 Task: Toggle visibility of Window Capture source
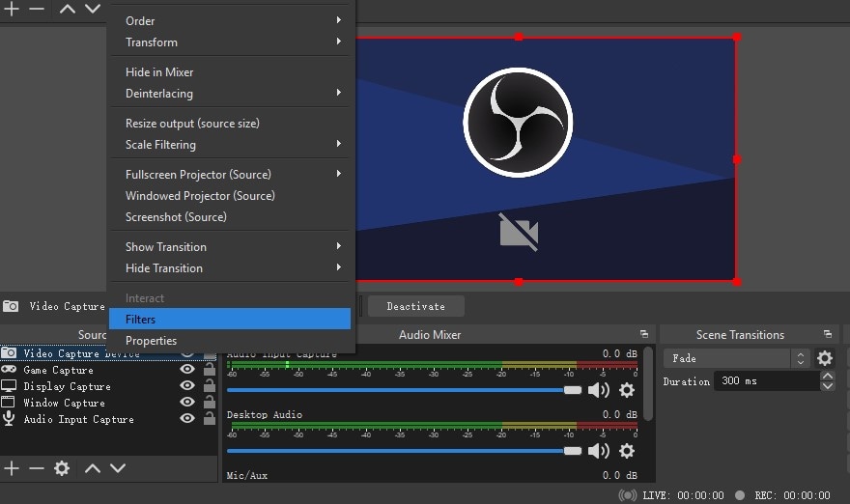click(187, 402)
